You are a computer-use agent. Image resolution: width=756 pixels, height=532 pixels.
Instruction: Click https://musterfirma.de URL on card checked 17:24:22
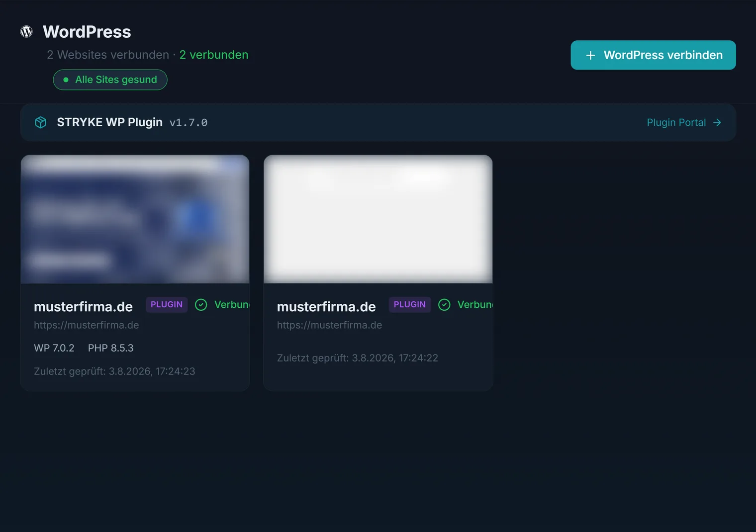[330, 325]
